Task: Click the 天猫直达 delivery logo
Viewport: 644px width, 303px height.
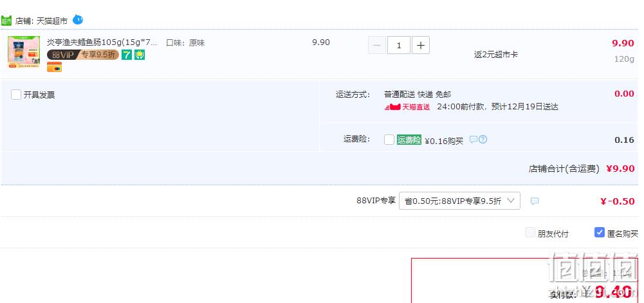Action: 407,107
